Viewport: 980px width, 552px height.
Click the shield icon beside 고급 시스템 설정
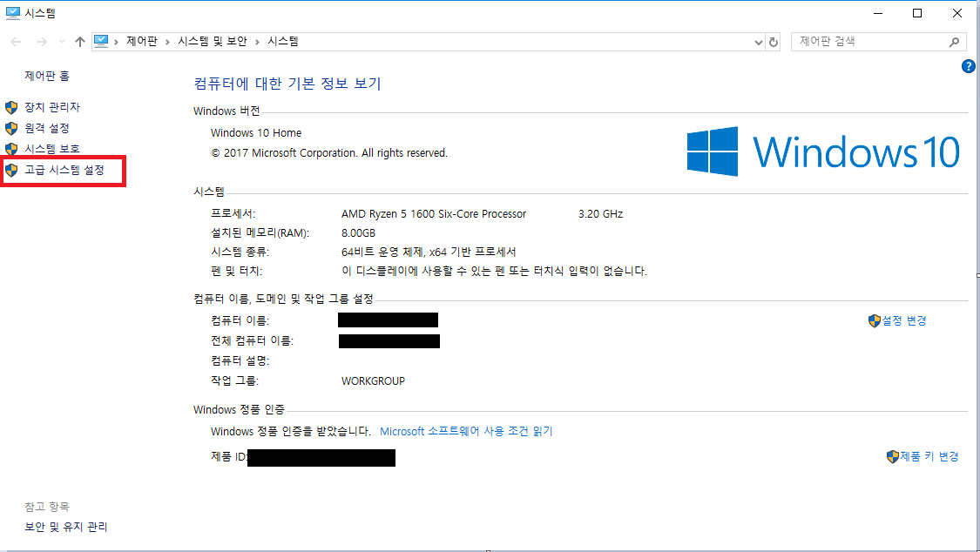pos(11,170)
